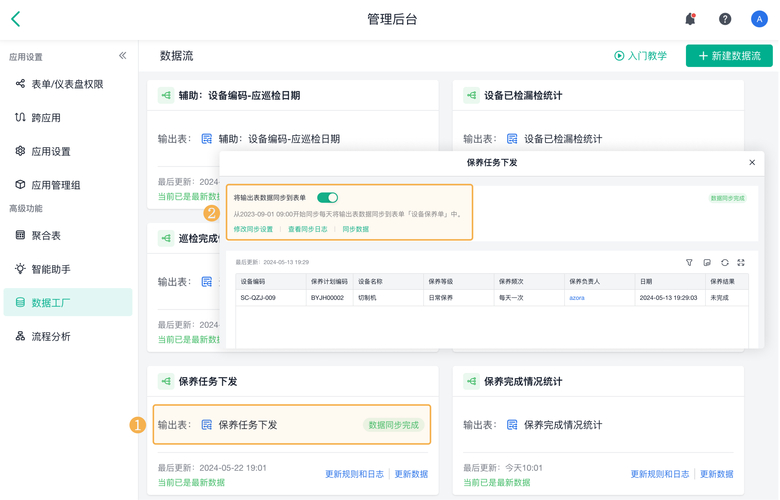
Task: Go back with the green arrow
Action: click(x=16, y=19)
